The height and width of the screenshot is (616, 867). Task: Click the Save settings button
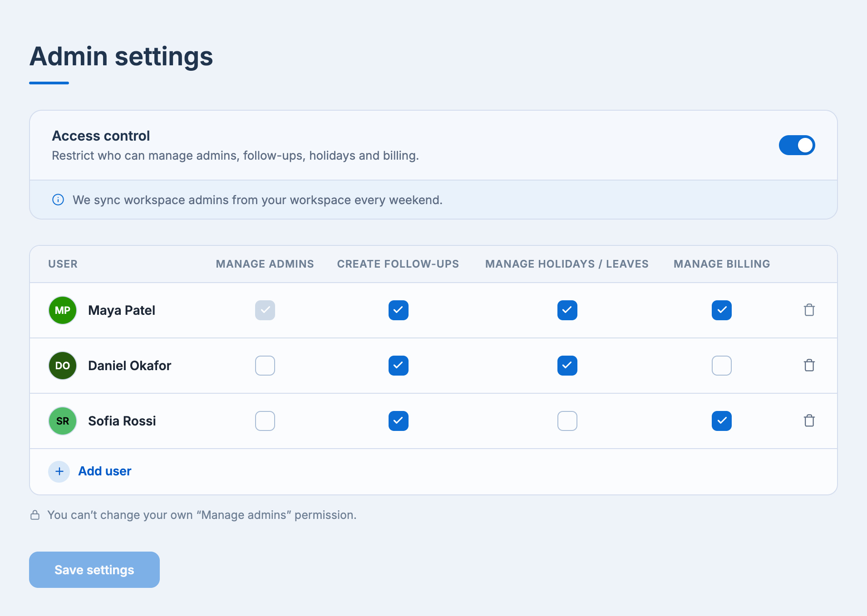tap(94, 570)
